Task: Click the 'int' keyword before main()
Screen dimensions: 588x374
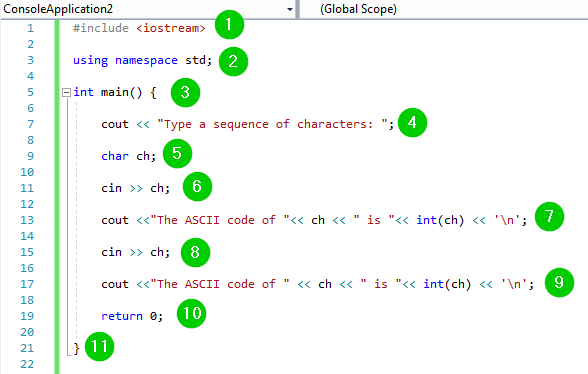Action: click(x=83, y=92)
